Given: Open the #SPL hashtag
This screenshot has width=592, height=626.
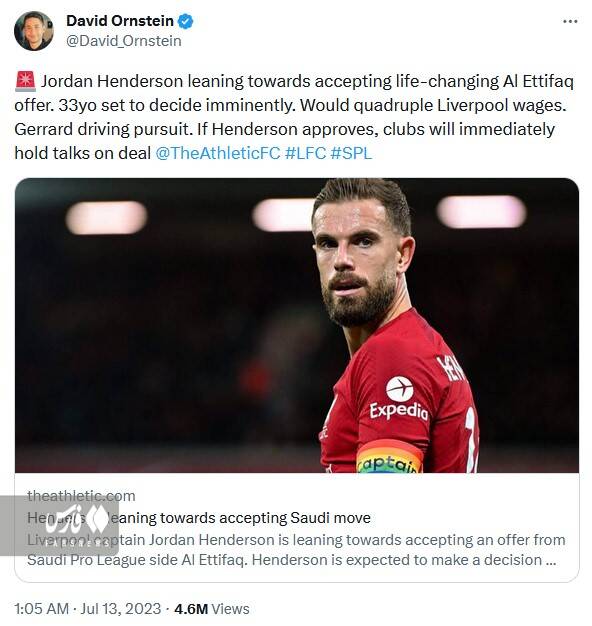Looking at the screenshot, I should (x=351, y=153).
